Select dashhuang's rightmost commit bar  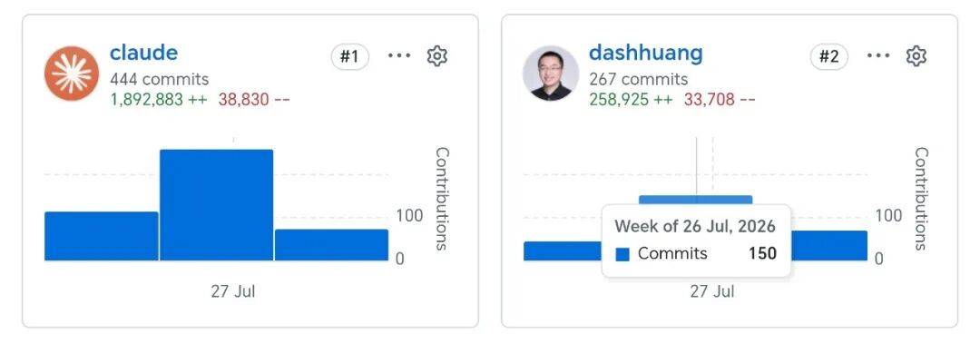tap(829, 245)
